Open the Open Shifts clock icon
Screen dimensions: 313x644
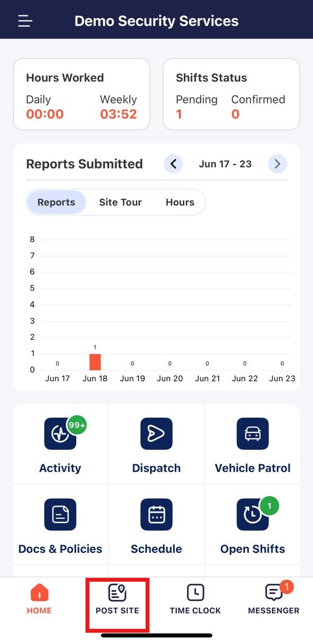point(253,515)
